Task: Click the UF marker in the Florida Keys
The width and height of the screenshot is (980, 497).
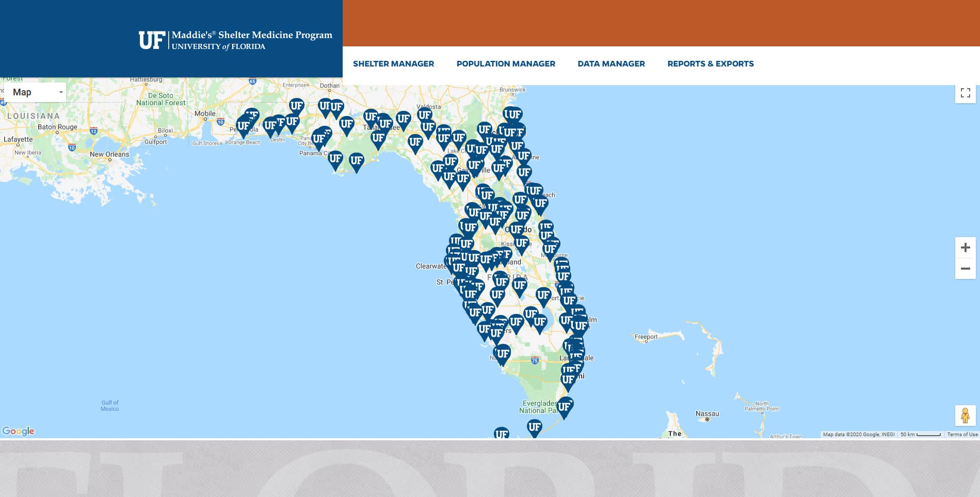Action: (x=535, y=427)
